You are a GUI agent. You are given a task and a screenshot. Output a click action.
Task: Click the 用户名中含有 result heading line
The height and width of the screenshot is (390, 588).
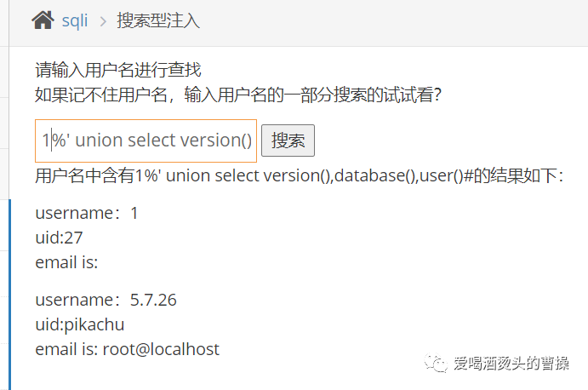[x=299, y=176]
